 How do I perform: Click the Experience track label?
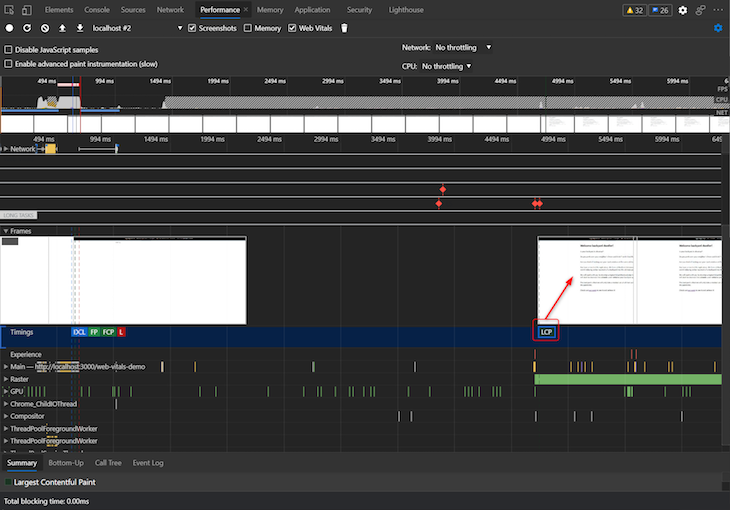point(26,354)
